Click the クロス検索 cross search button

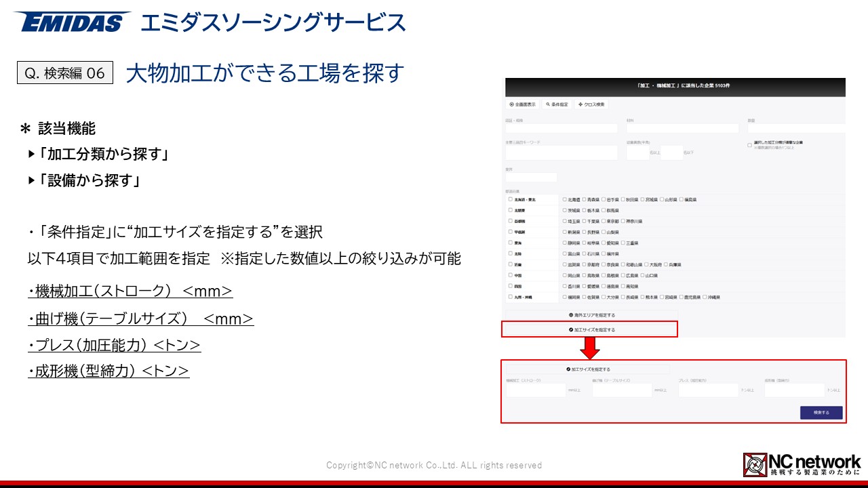pyautogui.click(x=591, y=105)
